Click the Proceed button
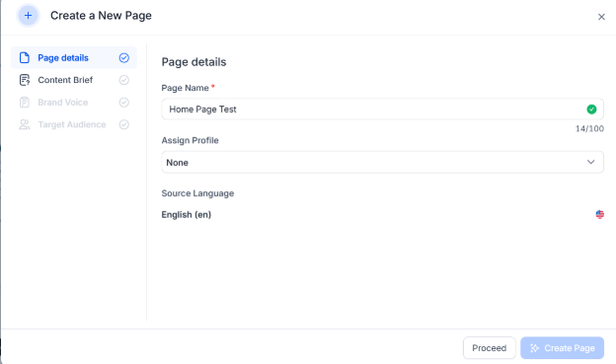Image resolution: width=616 pixels, height=364 pixels. click(x=489, y=348)
